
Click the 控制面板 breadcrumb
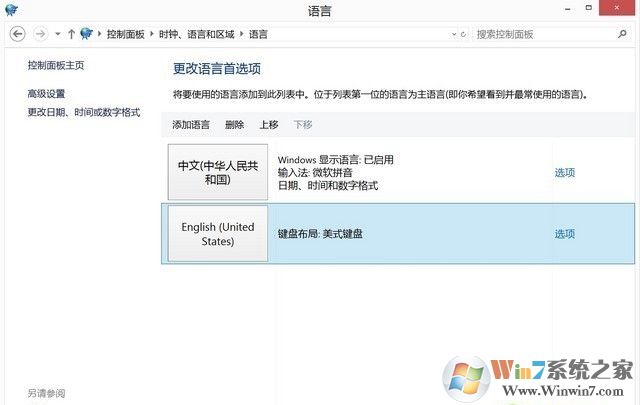pos(126,34)
